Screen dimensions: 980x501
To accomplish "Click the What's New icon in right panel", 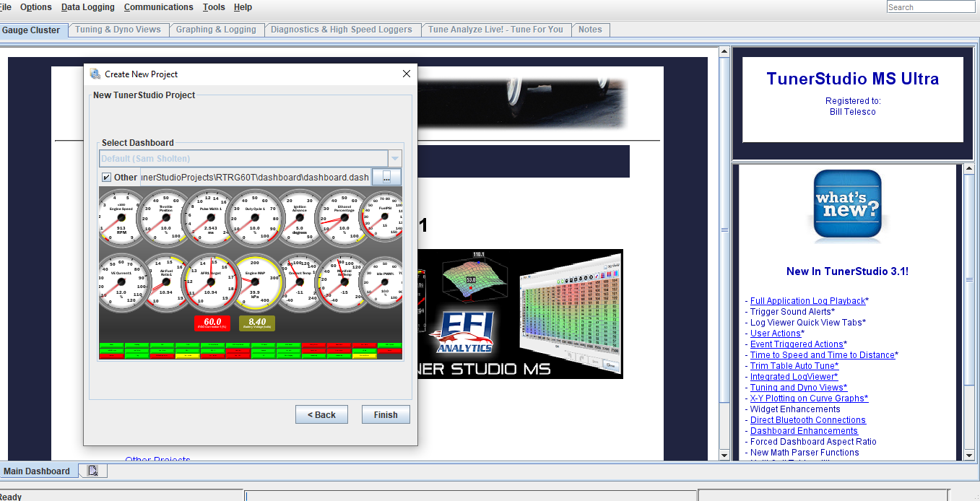I will pyautogui.click(x=848, y=206).
